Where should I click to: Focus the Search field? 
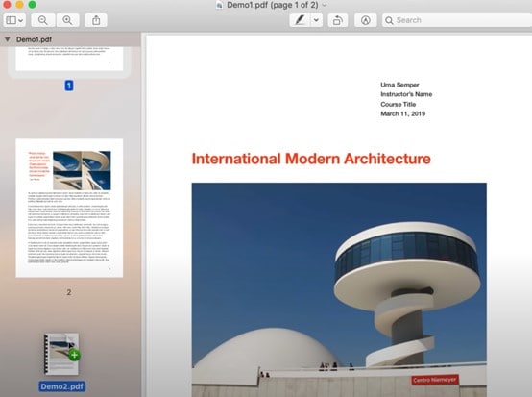click(x=457, y=20)
